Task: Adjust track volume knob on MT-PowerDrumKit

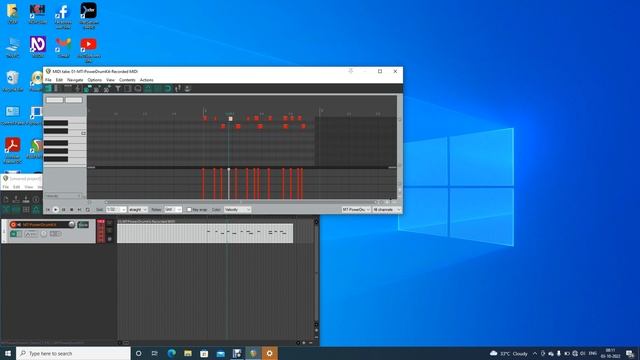Action: (x=71, y=224)
